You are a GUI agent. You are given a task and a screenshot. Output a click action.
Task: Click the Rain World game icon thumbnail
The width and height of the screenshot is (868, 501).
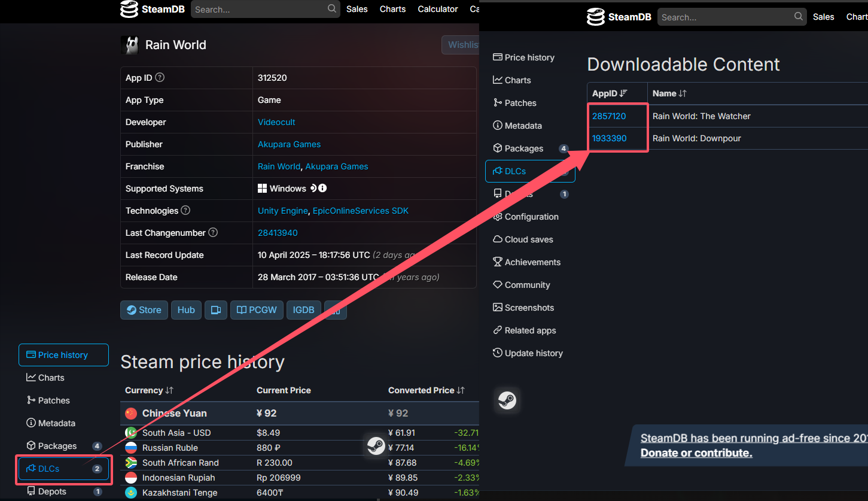tap(130, 45)
